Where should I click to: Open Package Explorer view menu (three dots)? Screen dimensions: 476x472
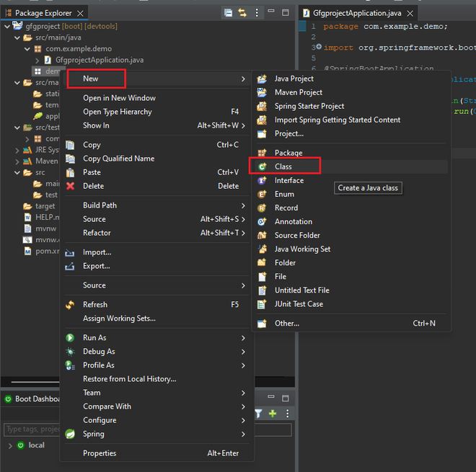coord(257,13)
